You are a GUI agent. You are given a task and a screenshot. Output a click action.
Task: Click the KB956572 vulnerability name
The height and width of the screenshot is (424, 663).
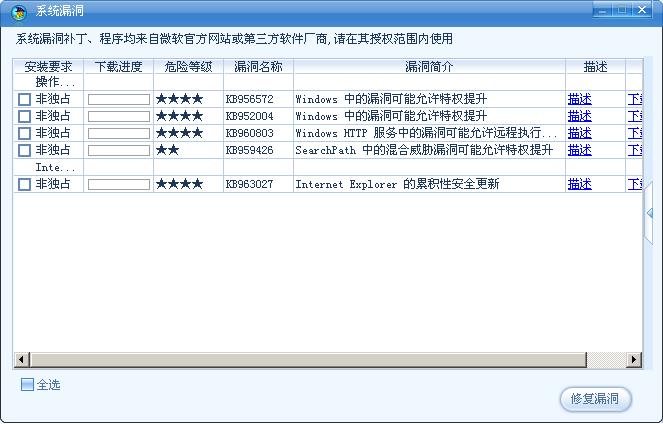pyautogui.click(x=249, y=100)
